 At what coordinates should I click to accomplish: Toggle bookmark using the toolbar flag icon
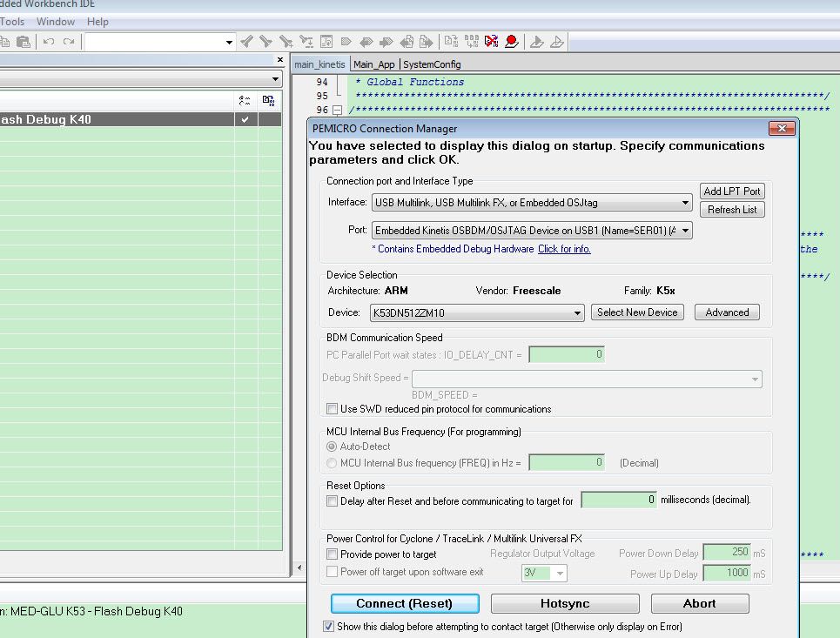[346, 42]
